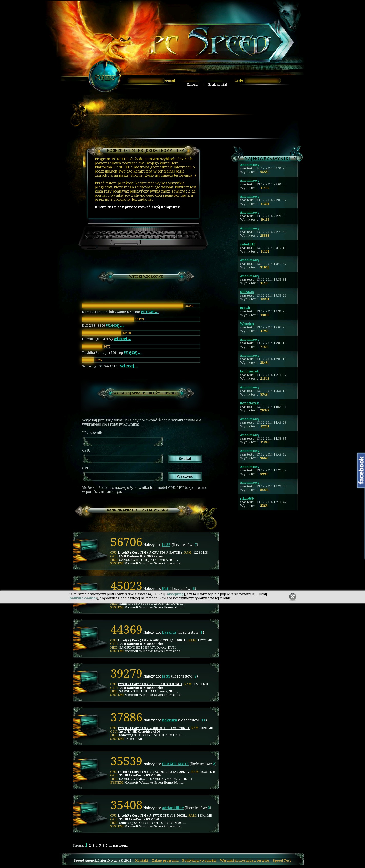
Task: Open więcej for Dell XPS - 8300
Action: 115,325
